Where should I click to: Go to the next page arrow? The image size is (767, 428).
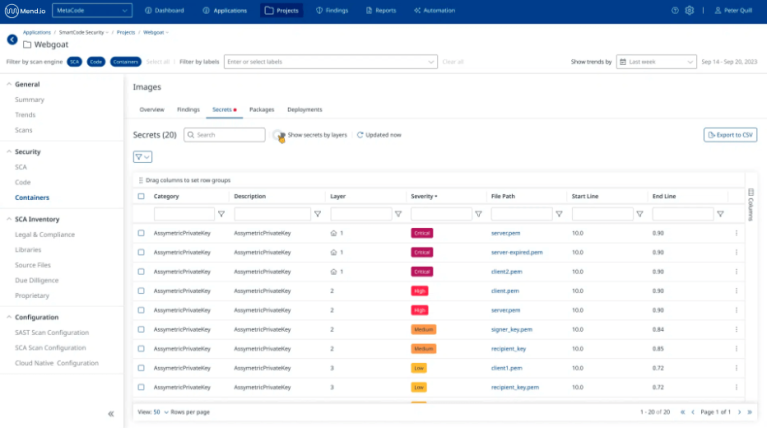click(740, 412)
